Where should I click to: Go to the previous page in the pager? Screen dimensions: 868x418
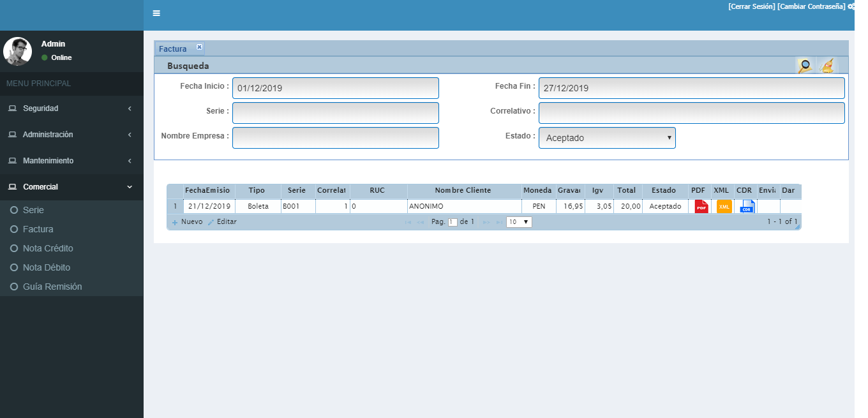pyautogui.click(x=420, y=222)
